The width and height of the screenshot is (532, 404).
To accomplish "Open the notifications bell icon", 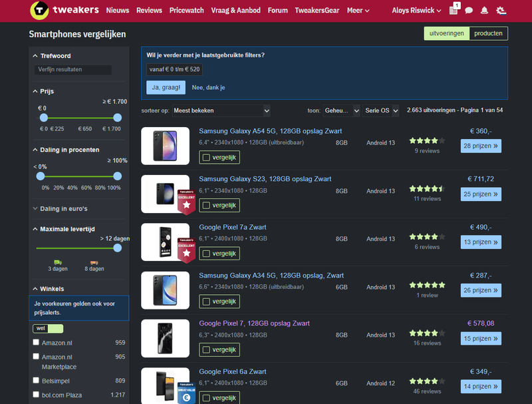I will [x=485, y=10].
